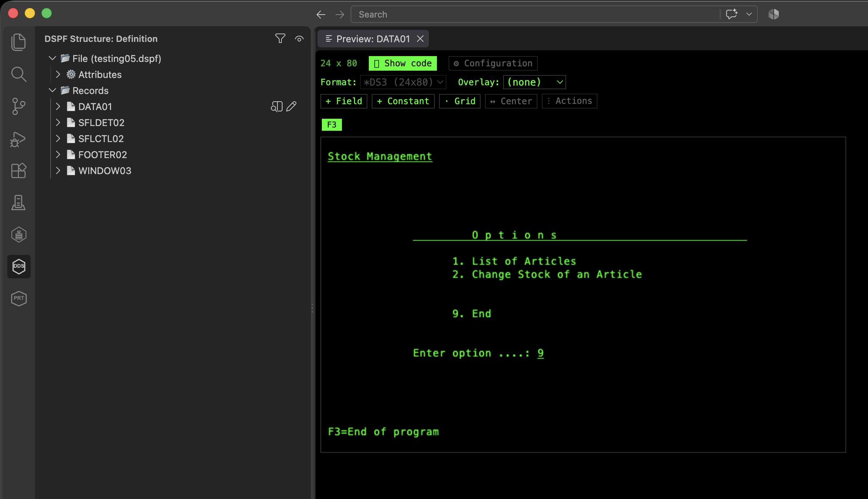Click the preview icon next to DATA01
The width and height of the screenshot is (868, 499).
(x=276, y=106)
